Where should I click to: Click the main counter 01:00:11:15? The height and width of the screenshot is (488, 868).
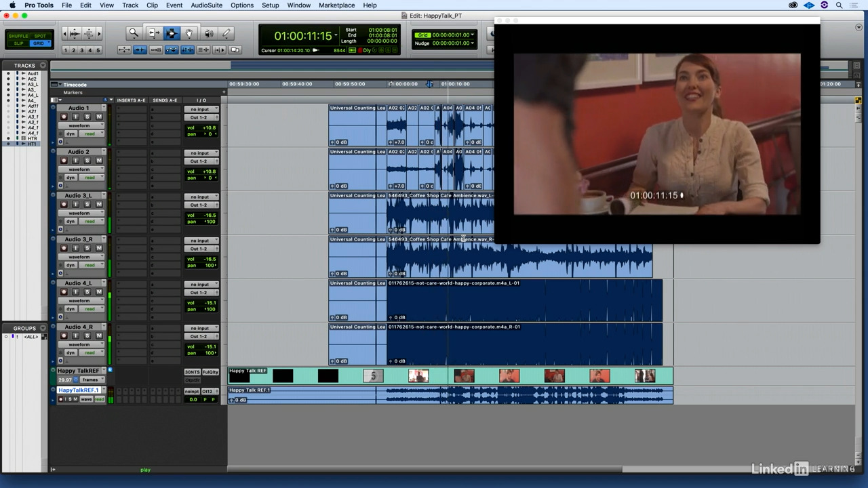pos(303,36)
